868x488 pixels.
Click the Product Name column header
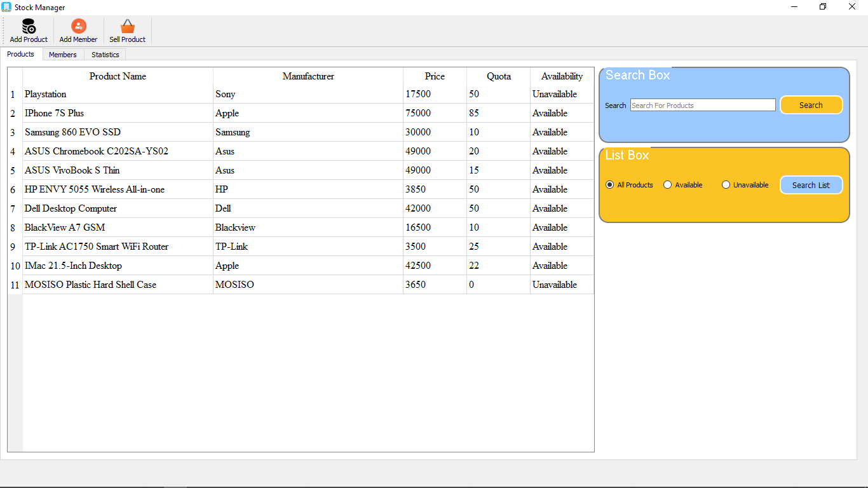pos(118,76)
